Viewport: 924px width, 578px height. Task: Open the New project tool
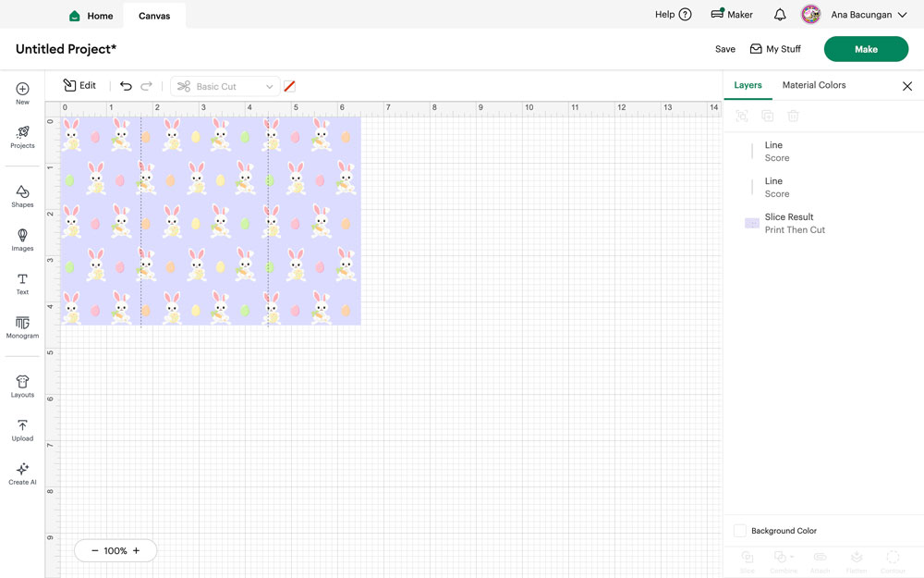point(22,93)
